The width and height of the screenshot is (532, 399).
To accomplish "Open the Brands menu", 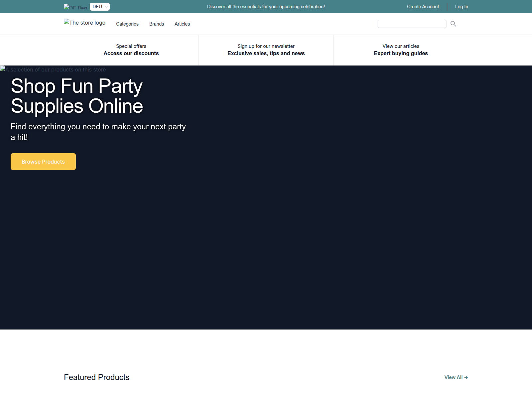I will [x=156, y=24].
